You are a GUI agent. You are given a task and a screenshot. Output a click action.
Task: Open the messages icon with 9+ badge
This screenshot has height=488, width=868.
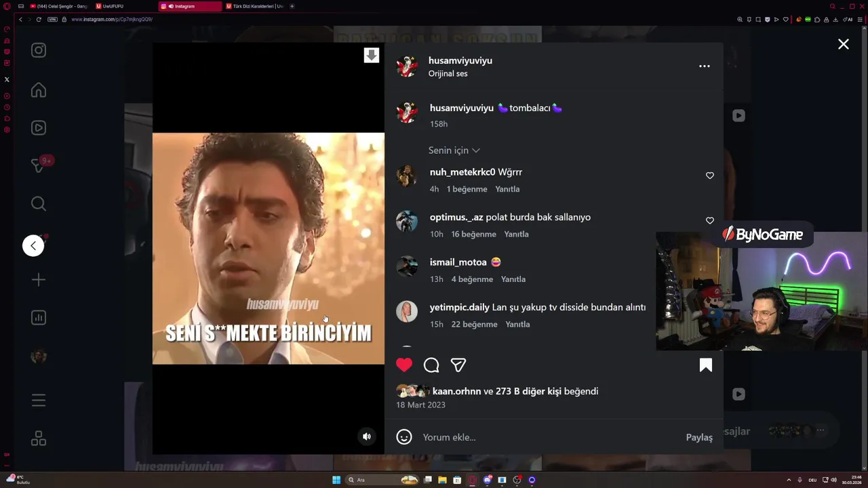pos(39,165)
